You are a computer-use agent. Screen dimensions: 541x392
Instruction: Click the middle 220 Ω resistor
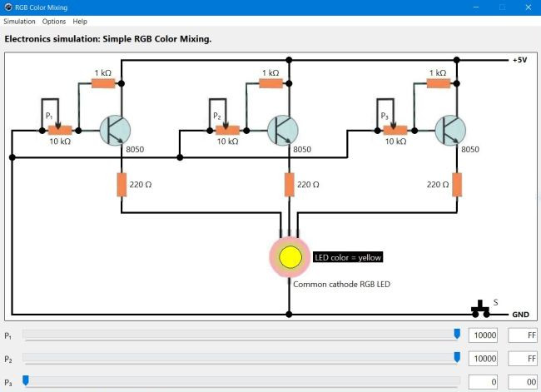289,185
